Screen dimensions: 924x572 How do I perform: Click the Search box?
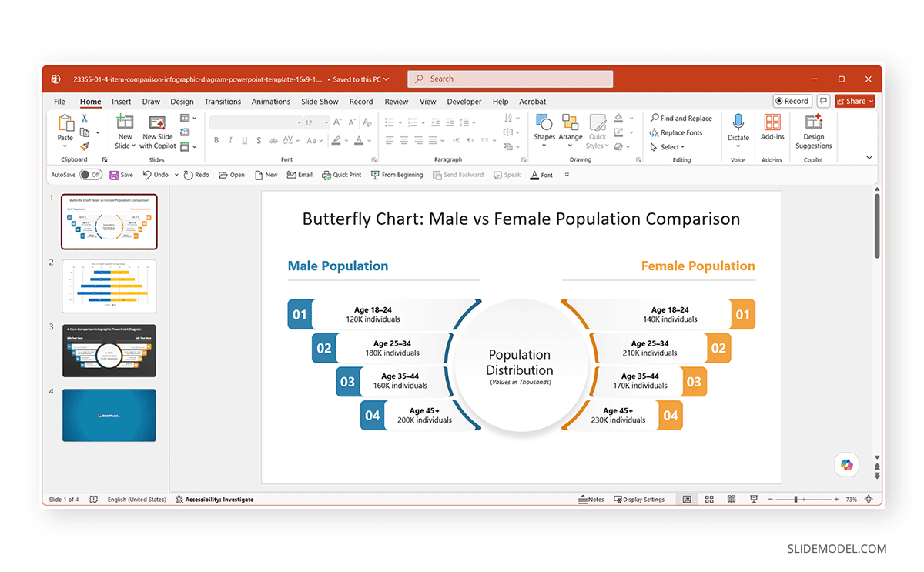[x=511, y=79]
